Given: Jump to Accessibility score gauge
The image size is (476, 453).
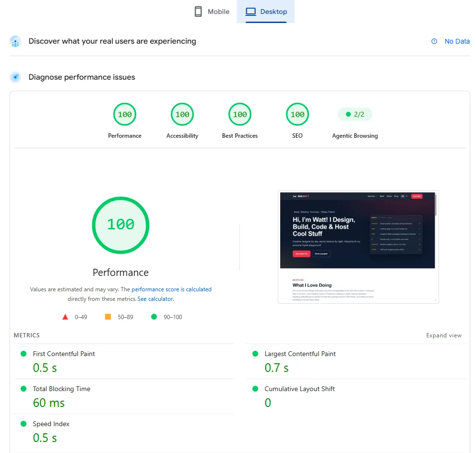Looking at the screenshot, I should [182, 115].
